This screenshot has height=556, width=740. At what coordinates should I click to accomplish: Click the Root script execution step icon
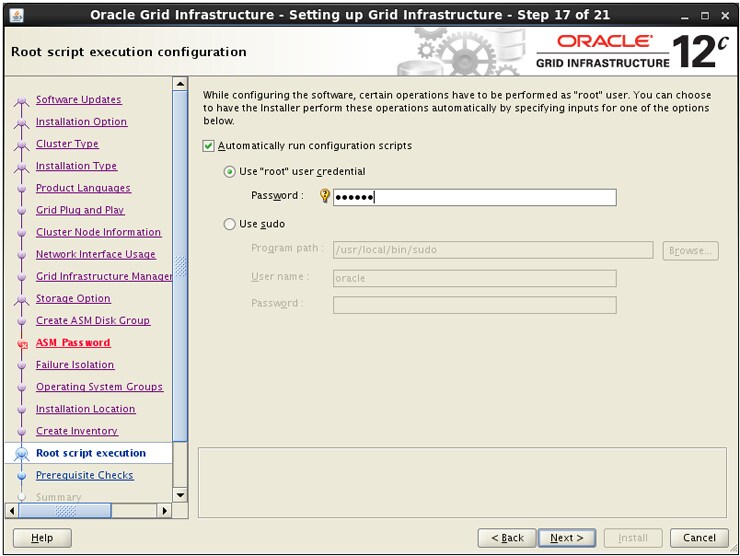[22, 454]
